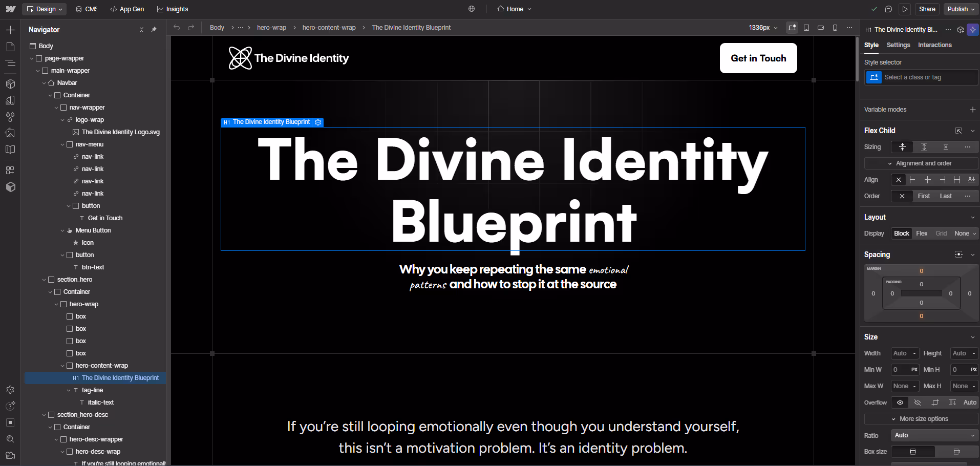Screen dimensions: 980x466
Task: Collapse section_hero in Navigator tree
Action: pos(44,280)
